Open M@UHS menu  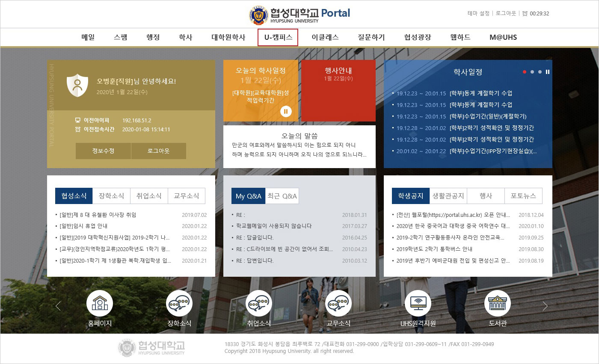coord(503,37)
